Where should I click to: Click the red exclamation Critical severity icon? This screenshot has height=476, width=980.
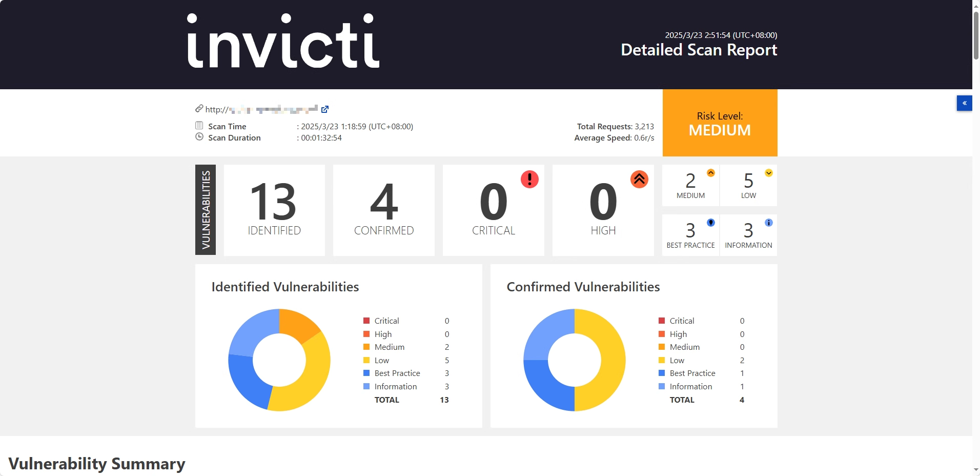(x=529, y=179)
